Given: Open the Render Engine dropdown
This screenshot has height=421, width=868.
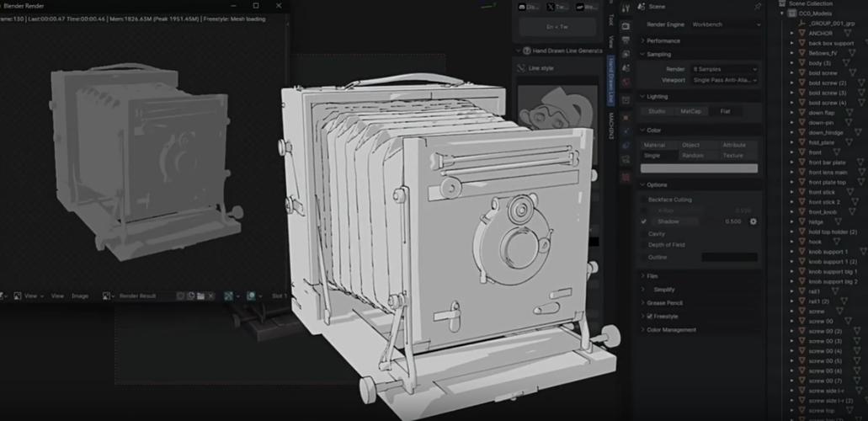Looking at the screenshot, I should point(725,24).
